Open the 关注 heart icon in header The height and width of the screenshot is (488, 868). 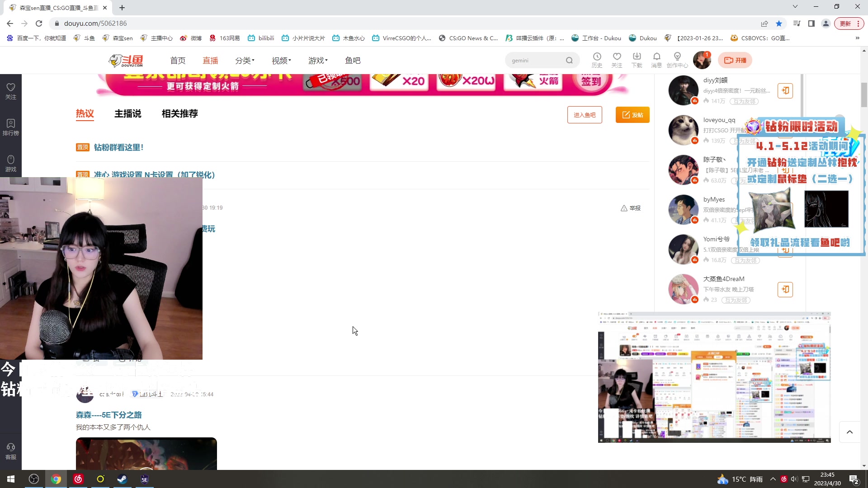click(x=617, y=60)
